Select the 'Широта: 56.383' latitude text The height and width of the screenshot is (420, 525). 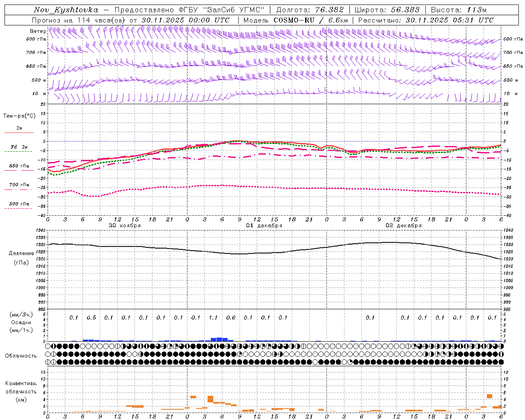(387, 10)
